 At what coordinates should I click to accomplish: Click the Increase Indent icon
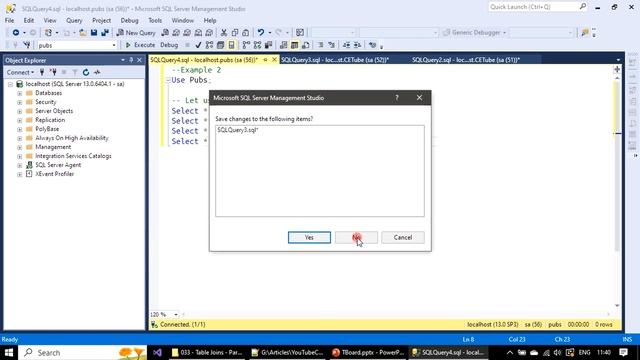[358, 45]
